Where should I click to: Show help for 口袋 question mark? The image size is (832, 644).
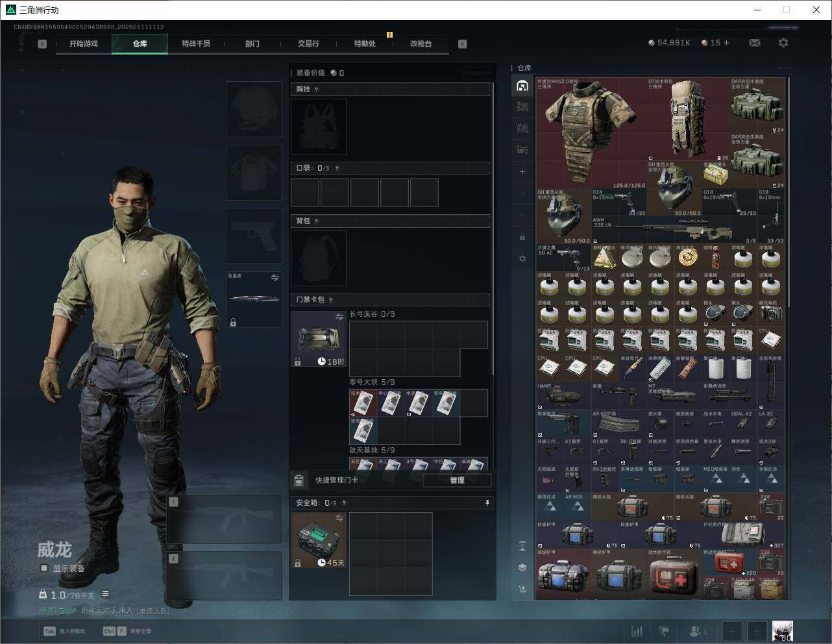click(x=337, y=168)
